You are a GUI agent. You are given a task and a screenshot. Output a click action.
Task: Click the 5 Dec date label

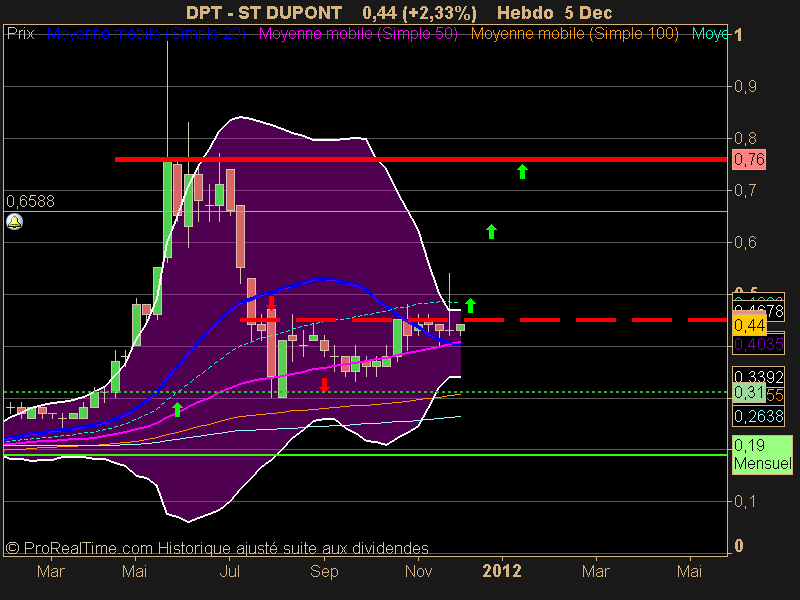(588, 13)
